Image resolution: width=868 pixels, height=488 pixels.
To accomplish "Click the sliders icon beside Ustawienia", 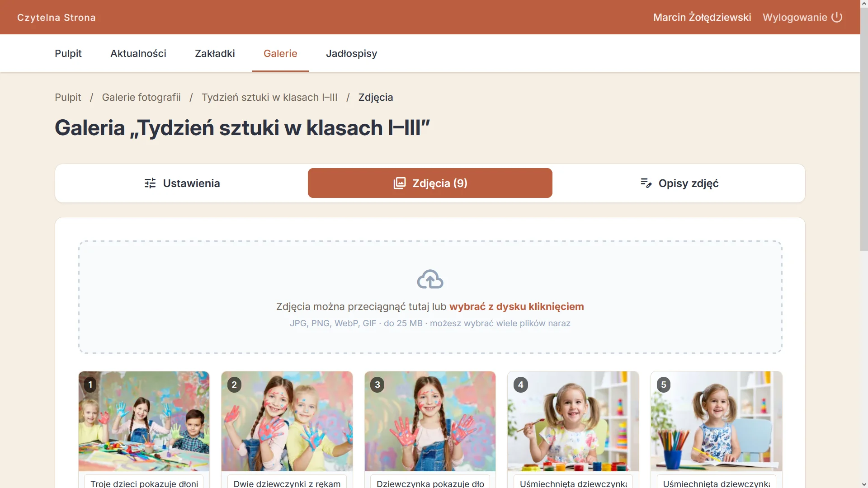I will pyautogui.click(x=150, y=183).
